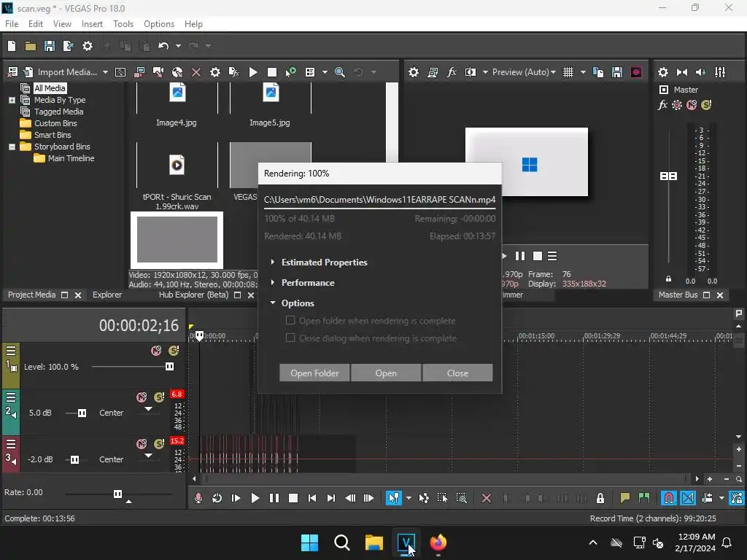747x560 pixels.
Task: Adjust the Master volume fader
Action: [668, 176]
